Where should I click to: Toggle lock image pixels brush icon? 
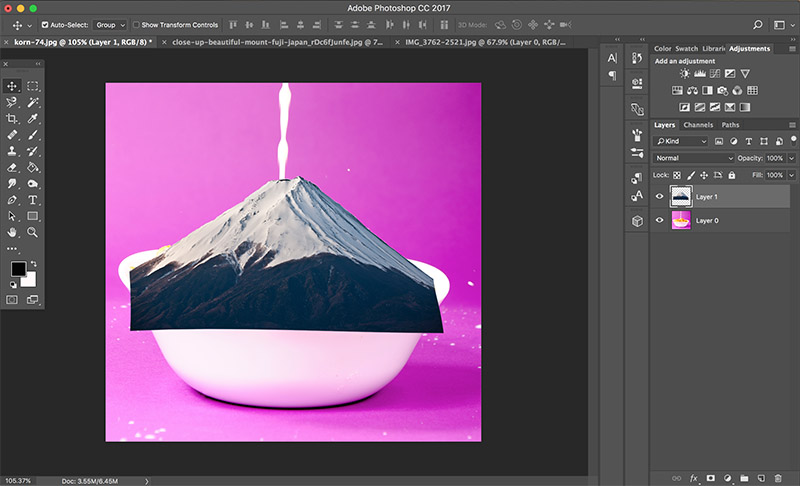click(691, 175)
